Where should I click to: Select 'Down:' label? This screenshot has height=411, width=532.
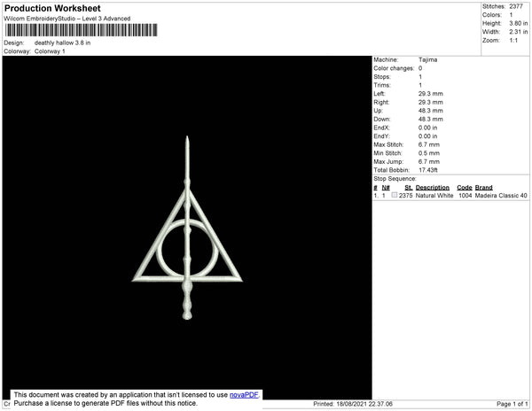tap(382, 120)
